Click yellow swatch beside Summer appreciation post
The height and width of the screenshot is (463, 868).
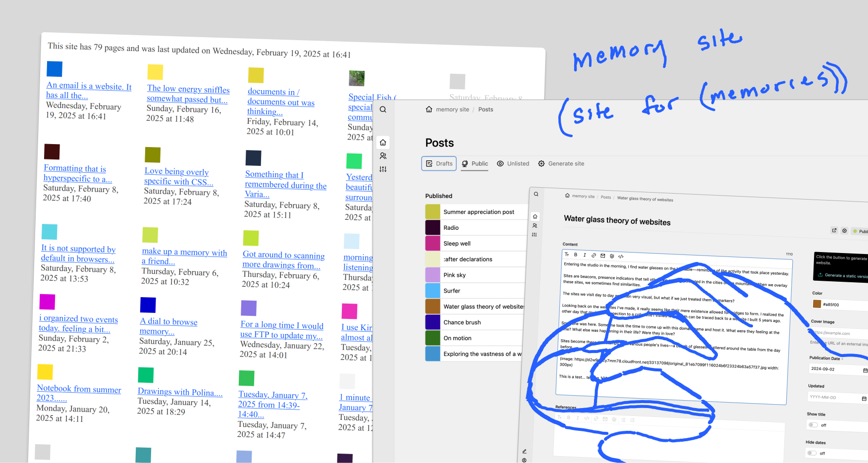433,211
